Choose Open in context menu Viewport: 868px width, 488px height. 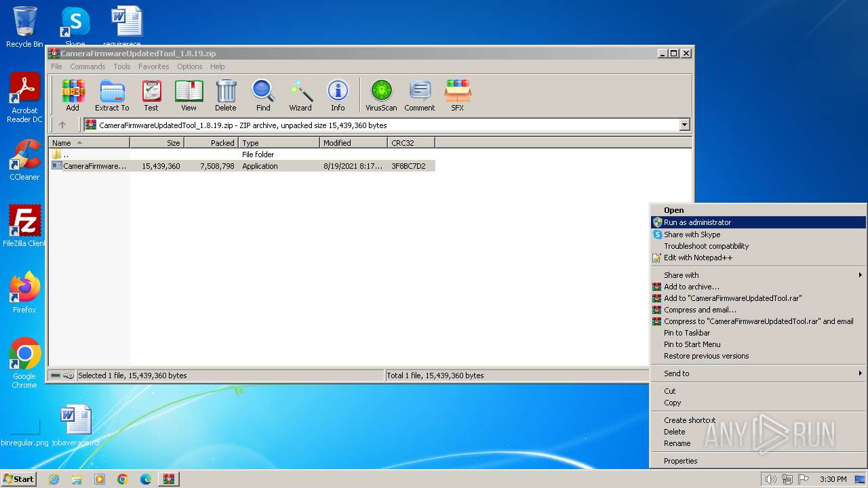758,210
